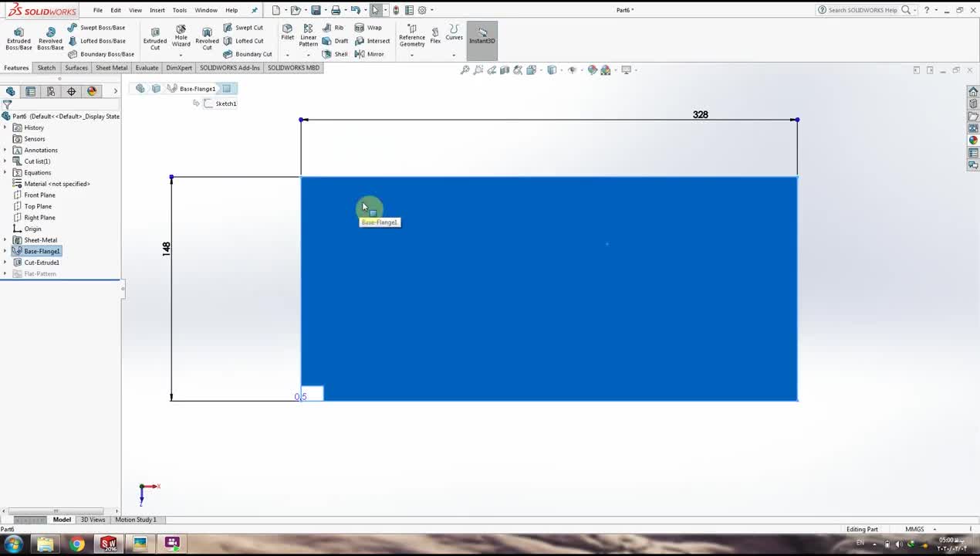Viewport: 980px width, 556px height.
Task: Open the Appearances color wheel task pane
Action: pos(973,141)
